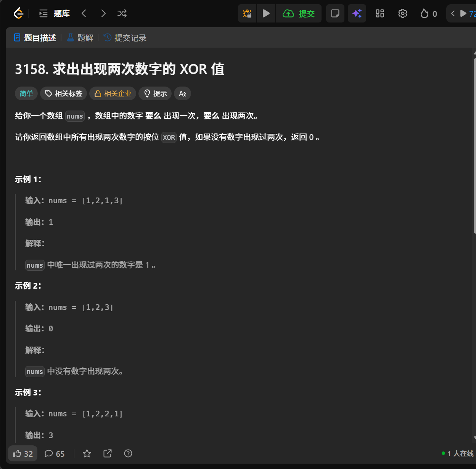Click the play triangle beside 72
This screenshot has width=476, height=469.
tap(463, 14)
